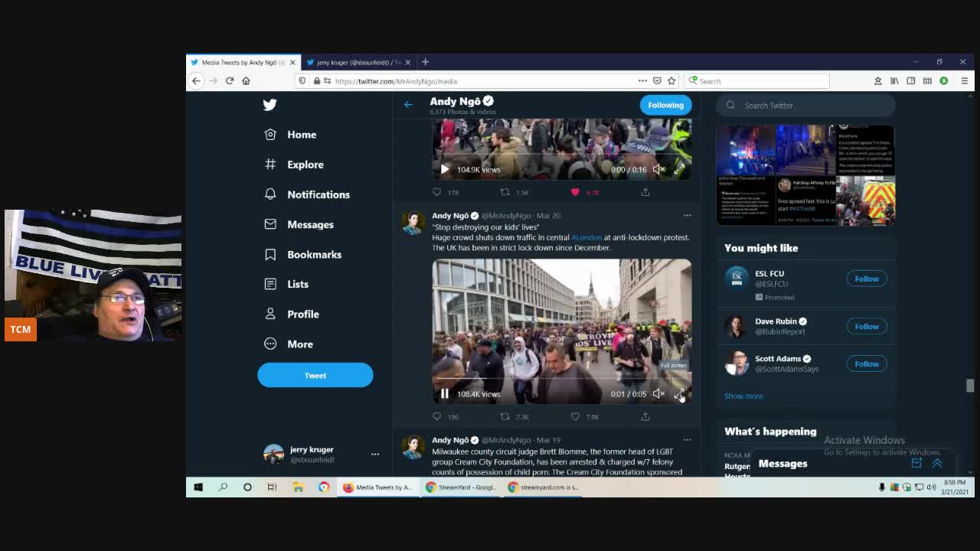This screenshot has height=551, width=980.
Task: Reload the page
Action: click(230, 81)
